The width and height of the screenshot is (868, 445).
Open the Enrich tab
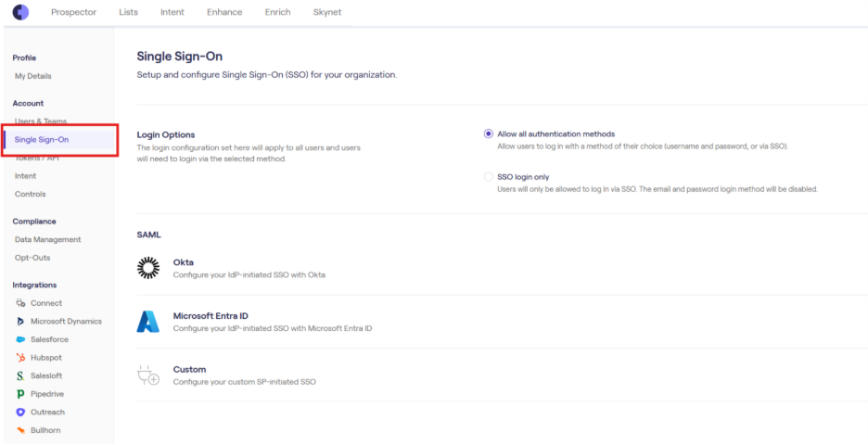point(277,12)
